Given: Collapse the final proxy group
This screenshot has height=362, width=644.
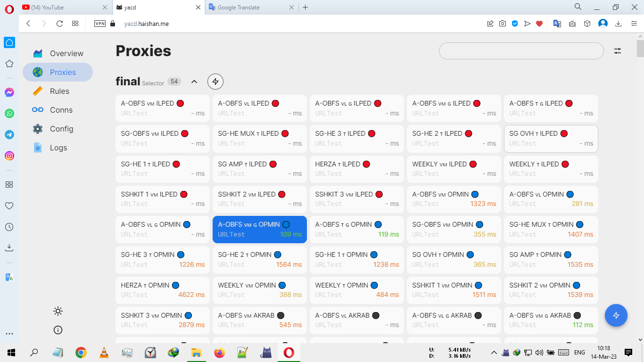Looking at the screenshot, I should (194, 81).
